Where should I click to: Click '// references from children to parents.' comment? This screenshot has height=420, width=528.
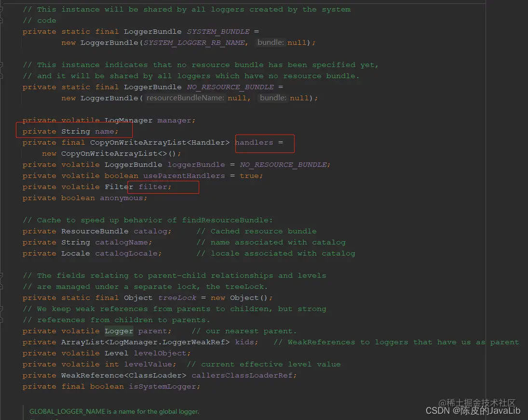[x=117, y=320]
